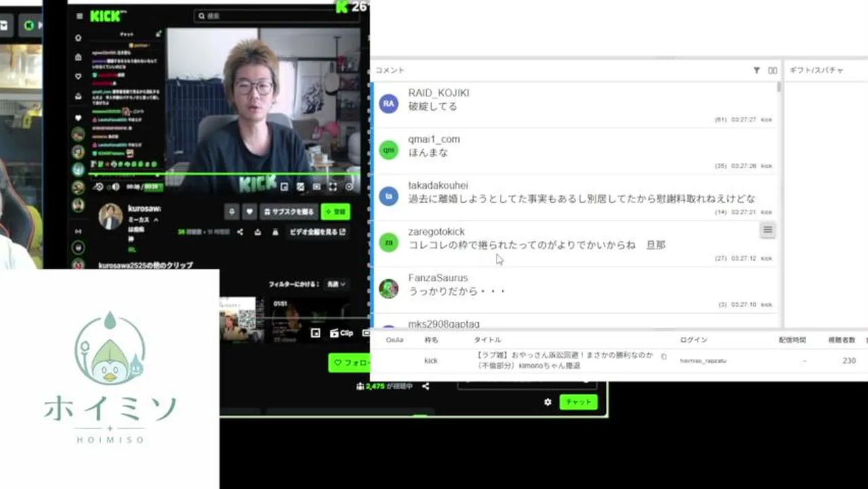The height and width of the screenshot is (489, 868).
Task: Open the Kick hamburger menu
Action: (x=79, y=16)
